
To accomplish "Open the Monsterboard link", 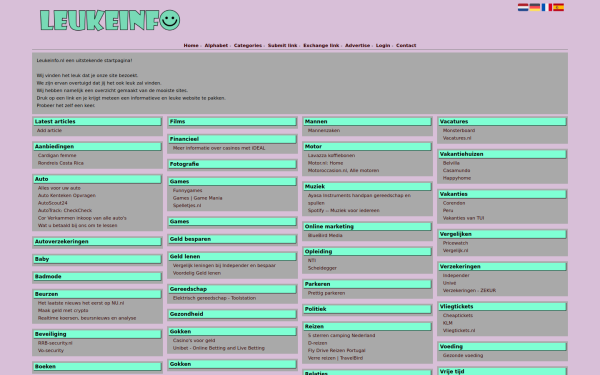I will tap(459, 130).
